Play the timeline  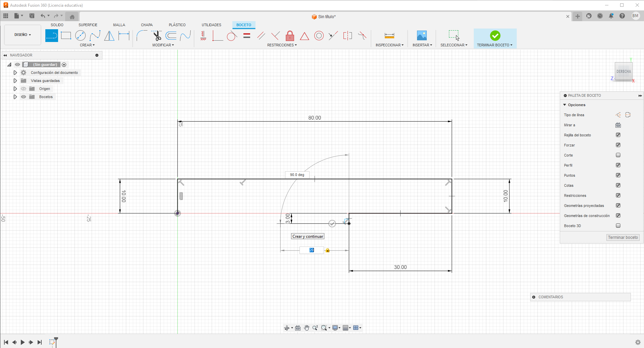click(22, 342)
